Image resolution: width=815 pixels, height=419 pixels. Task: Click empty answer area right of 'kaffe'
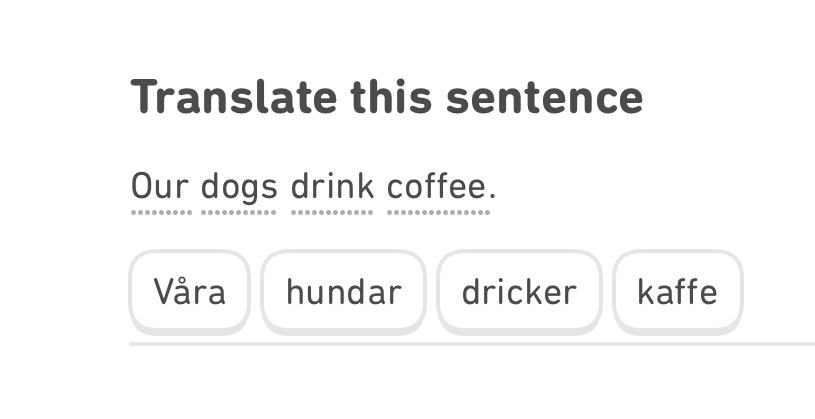point(779,292)
